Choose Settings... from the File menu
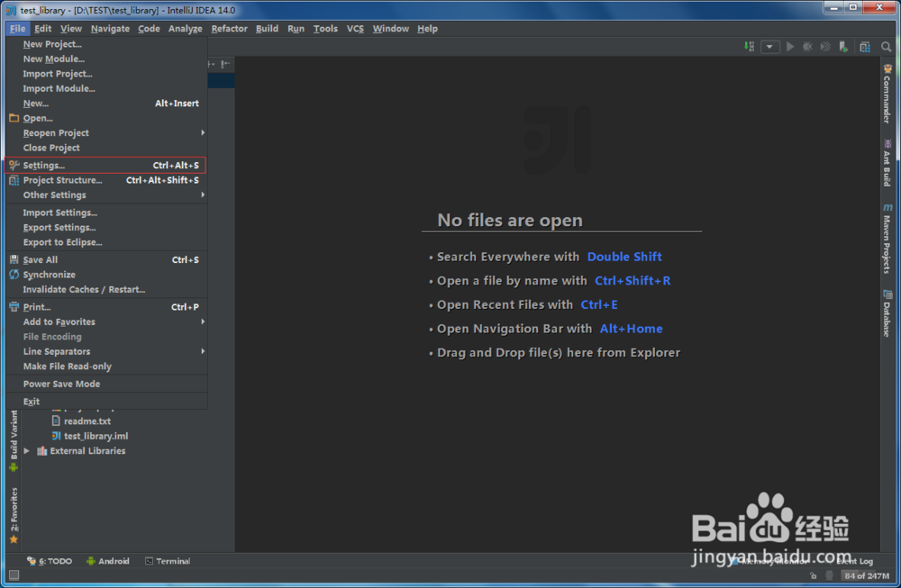Viewport: 901px width, 588px height. coord(105,166)
